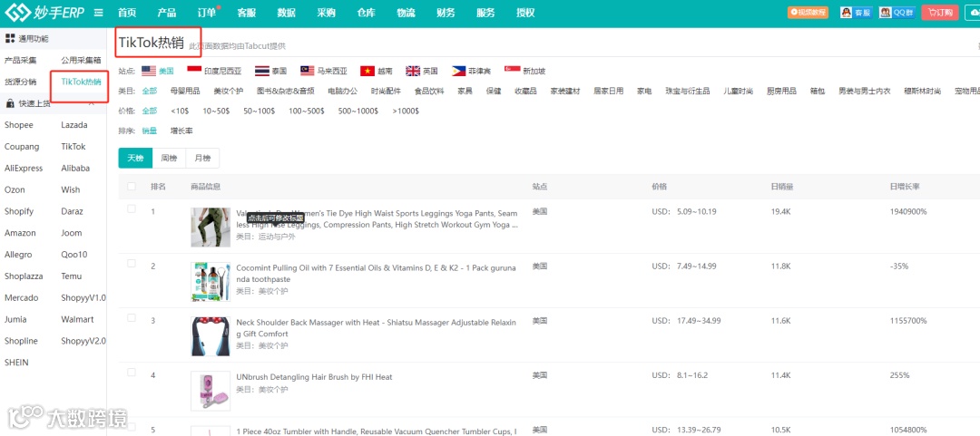Viewport: 980px width, 436px height.
Task: Select the 泰国 flag site filter
Action: (x=270, y=72)
